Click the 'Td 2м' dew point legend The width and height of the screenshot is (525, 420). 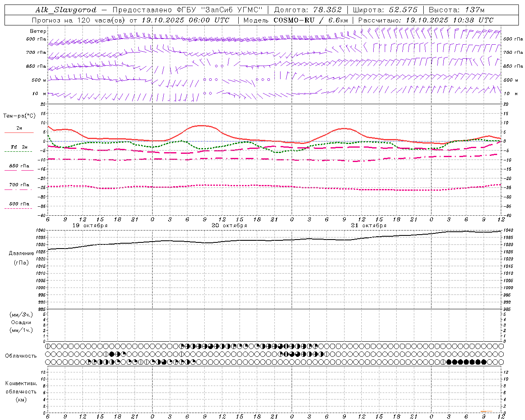pos(19,147)
